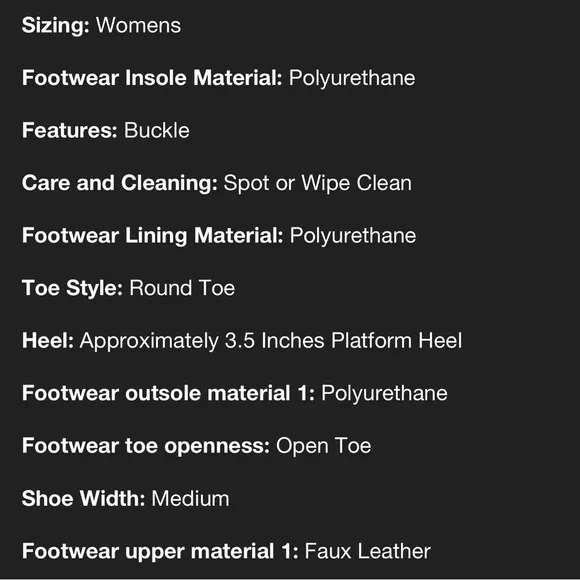Click the Polyurethane lining material value
580x580 pixels.
click(353, 236)
